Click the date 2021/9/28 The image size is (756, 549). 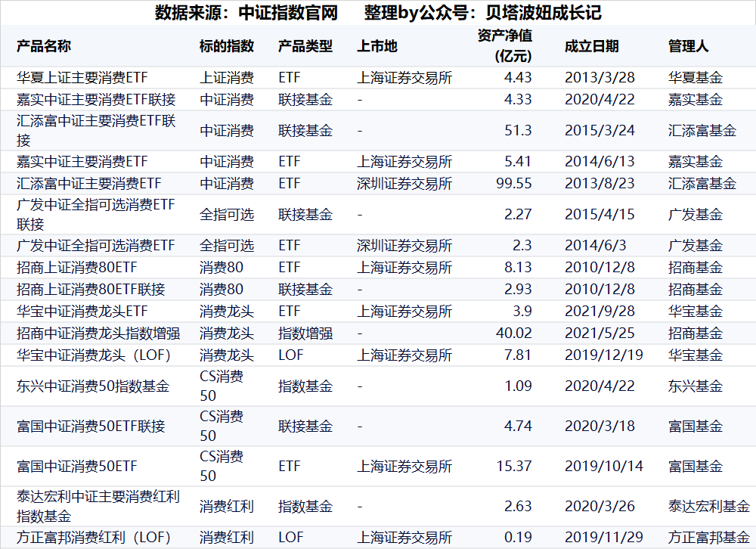(600, 311)
